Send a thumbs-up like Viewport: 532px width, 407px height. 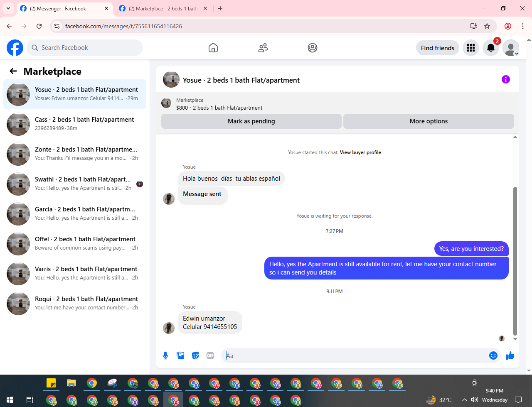[510, 356]
